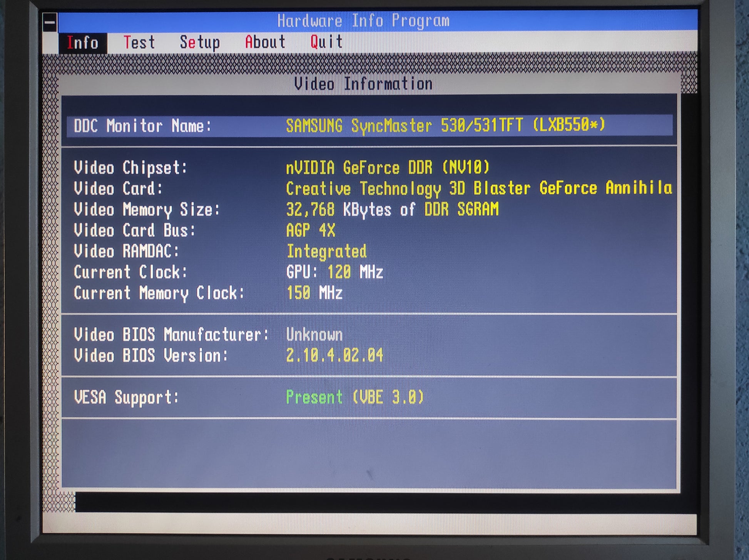Open the Info menu
749x560 pixels.
click(83, 43)
